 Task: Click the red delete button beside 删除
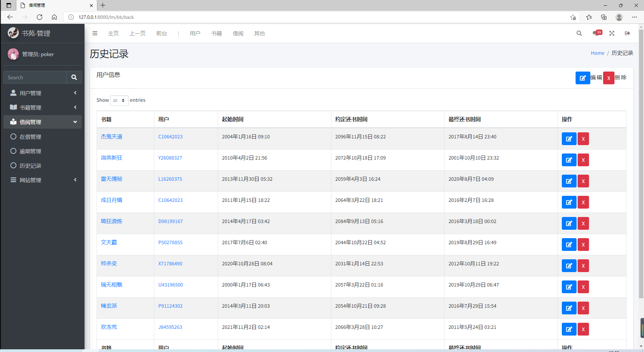pos(608,78)
